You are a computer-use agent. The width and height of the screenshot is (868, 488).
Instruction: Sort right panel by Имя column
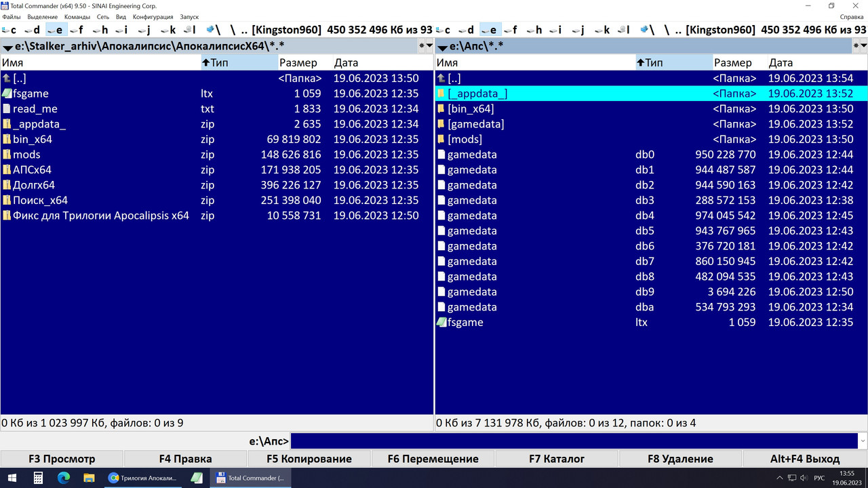click(x=535, y=62)
